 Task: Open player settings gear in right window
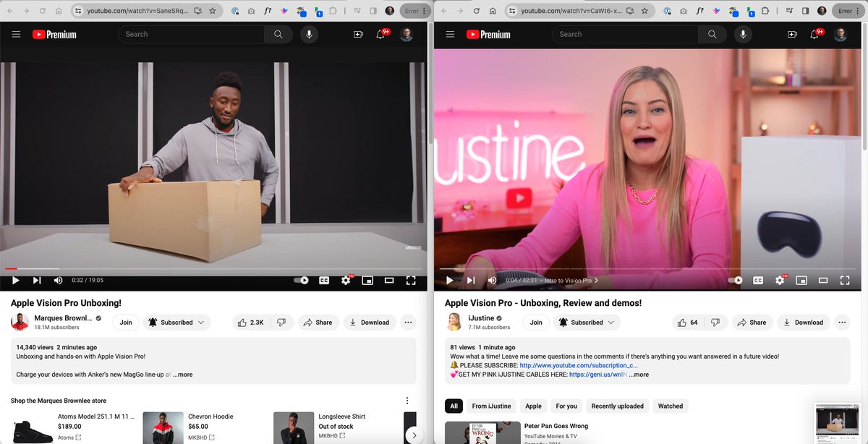pos(780,281)
